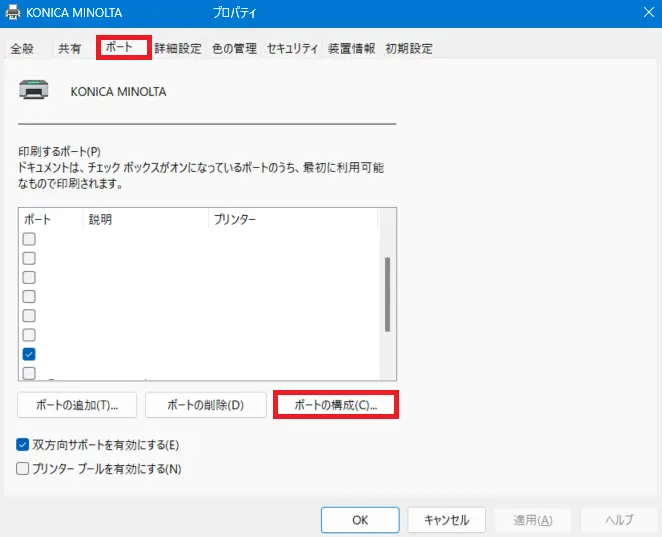Switch to the 共有 tab
The width and height of the screenshot is (662, 537).
pos(70,48)
